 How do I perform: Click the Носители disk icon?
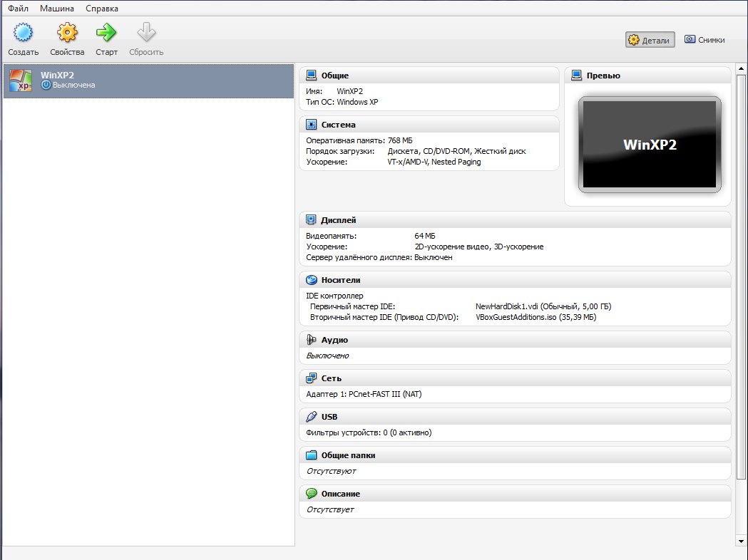[311, 280]
